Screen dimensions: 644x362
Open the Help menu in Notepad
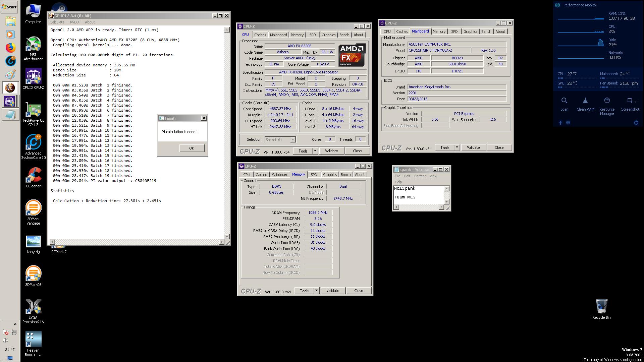tap(398, 182)
